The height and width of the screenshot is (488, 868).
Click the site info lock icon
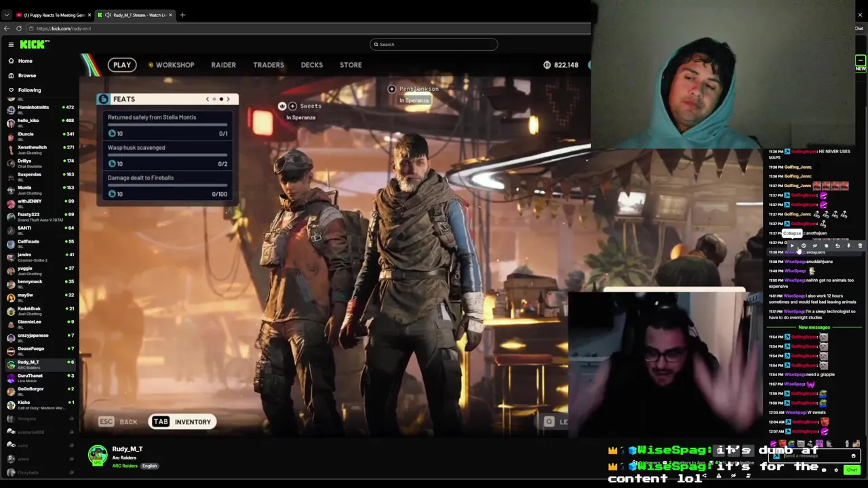[31, 28]
